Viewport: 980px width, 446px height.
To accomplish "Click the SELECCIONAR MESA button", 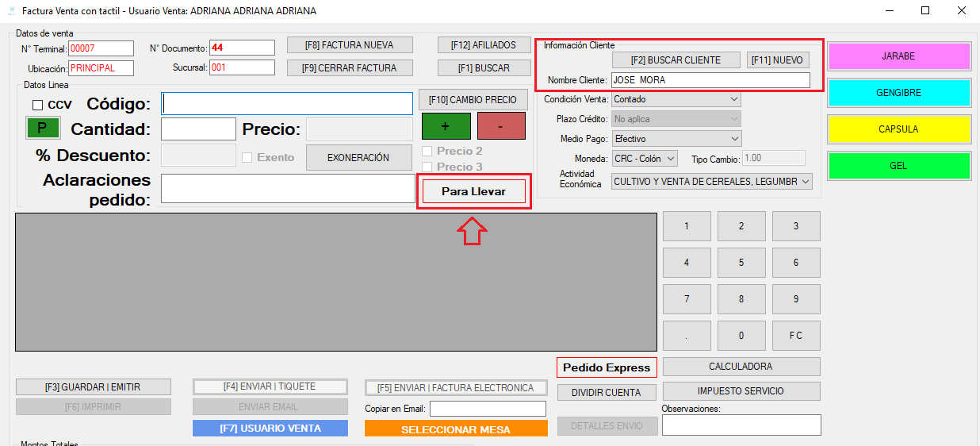I will point(456,429).
